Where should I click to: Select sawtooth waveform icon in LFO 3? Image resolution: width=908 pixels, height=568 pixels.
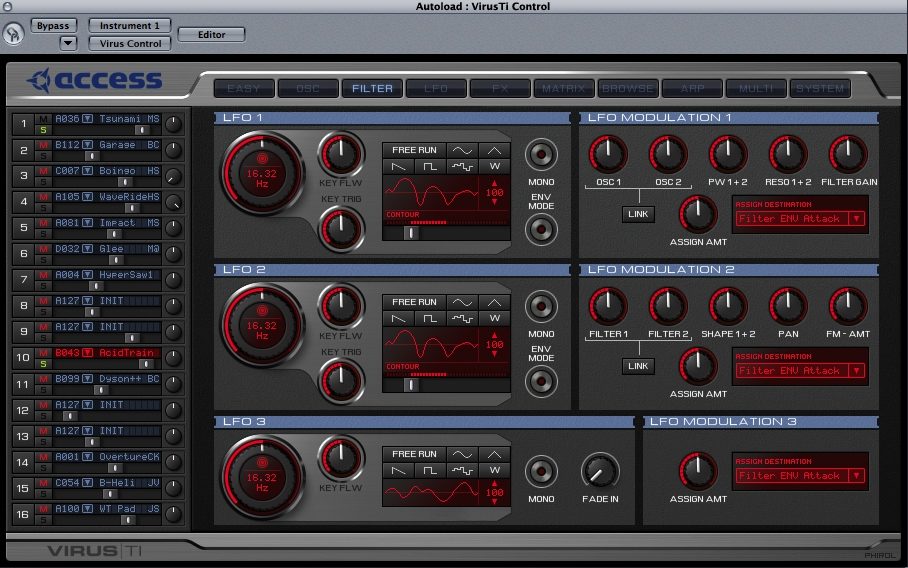[399, 471]
